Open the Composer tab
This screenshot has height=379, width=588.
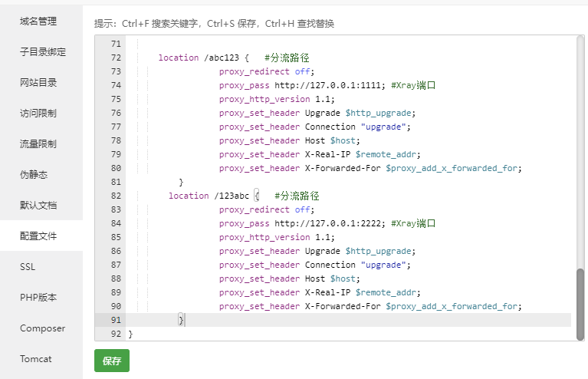pyautogui.click(x=42, y=328)
